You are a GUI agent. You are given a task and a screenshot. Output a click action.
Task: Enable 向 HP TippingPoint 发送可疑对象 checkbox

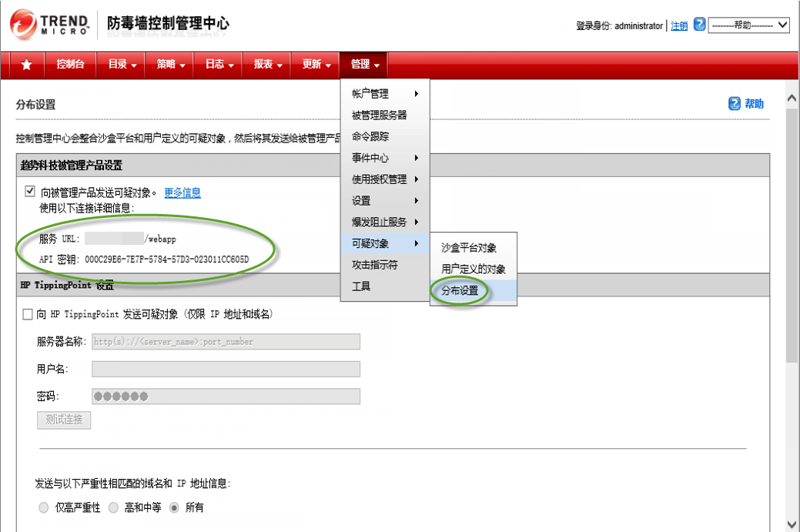point(28,314)
